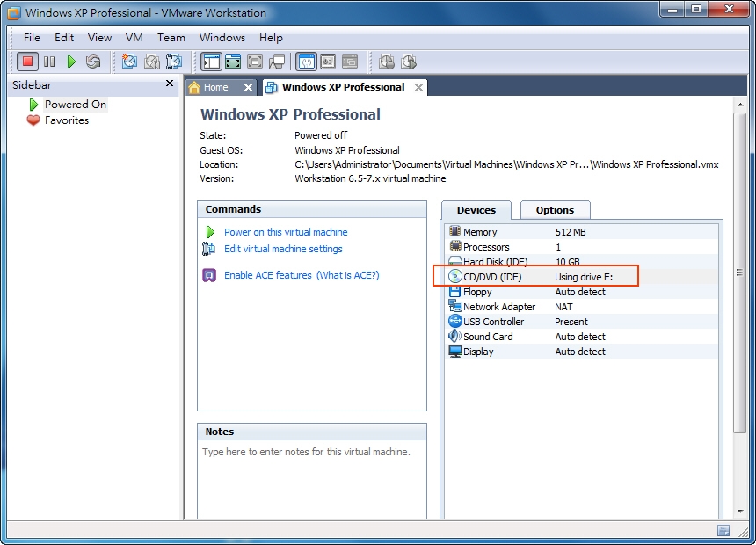Open the Help menu
This screenshot has height=545, width=756.
pos(271,37)
